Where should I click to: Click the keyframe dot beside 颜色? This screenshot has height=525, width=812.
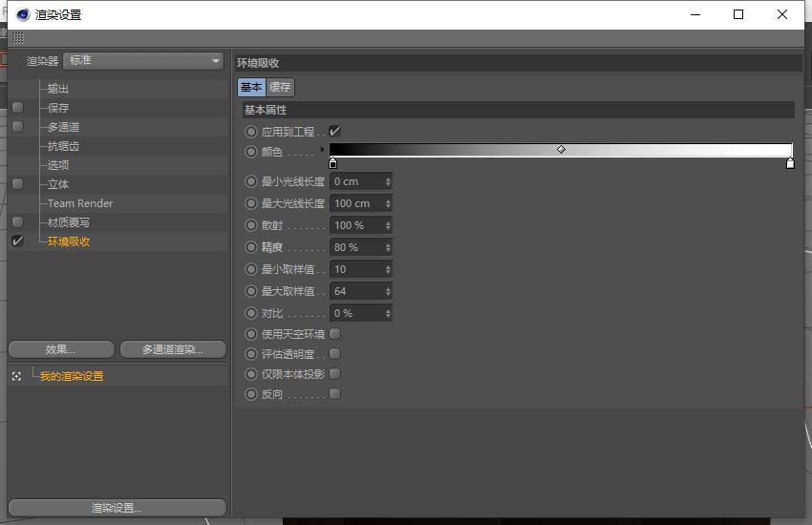pyautogui.click(x=251, y=152)
